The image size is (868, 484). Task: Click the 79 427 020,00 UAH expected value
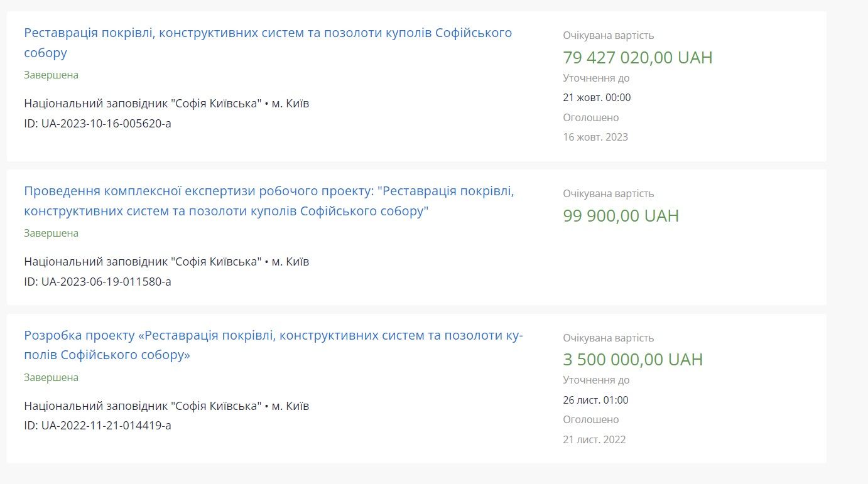(x=637, y=58)
